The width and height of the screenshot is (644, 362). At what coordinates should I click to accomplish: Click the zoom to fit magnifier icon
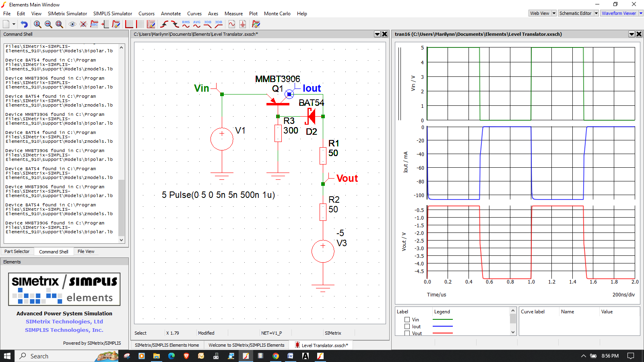tap(59, 24)
